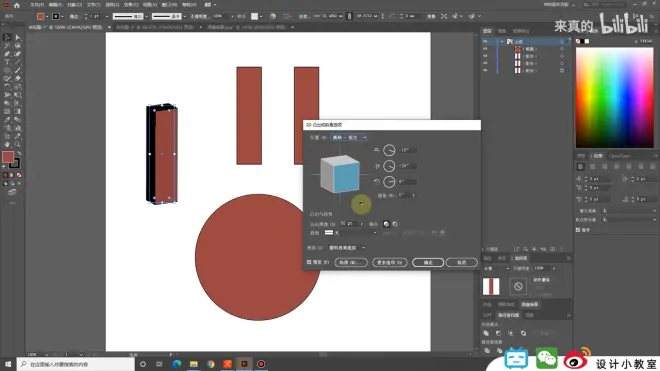
Task: Click the Minus Front icon in Pathfinder
Action: (498, 333)
